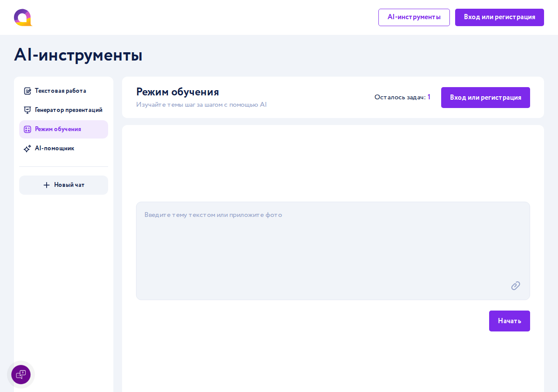This screenshot has height=392, width=558.
Task: Attach a photo with the paperclip icon
Action: coord(516,286)
